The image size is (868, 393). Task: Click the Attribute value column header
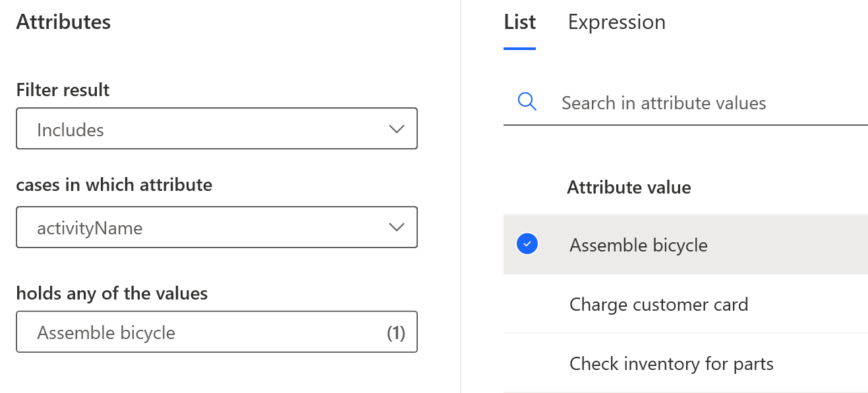629,187
